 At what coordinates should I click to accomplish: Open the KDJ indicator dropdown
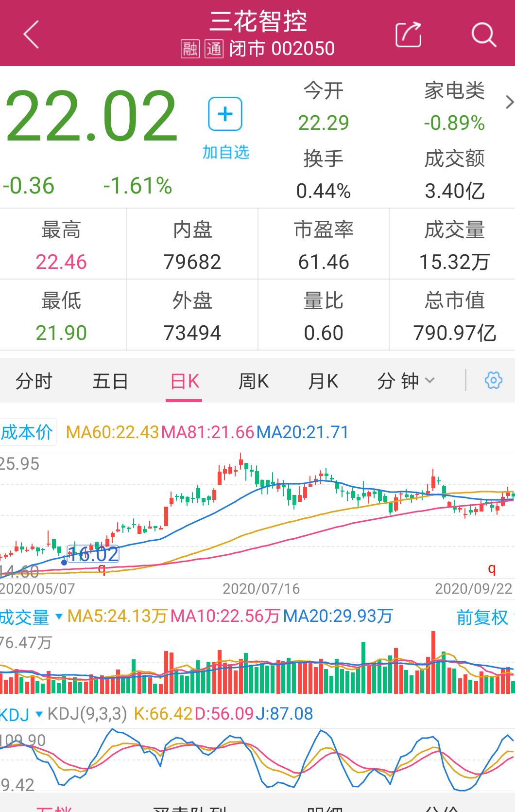point(21,714)
